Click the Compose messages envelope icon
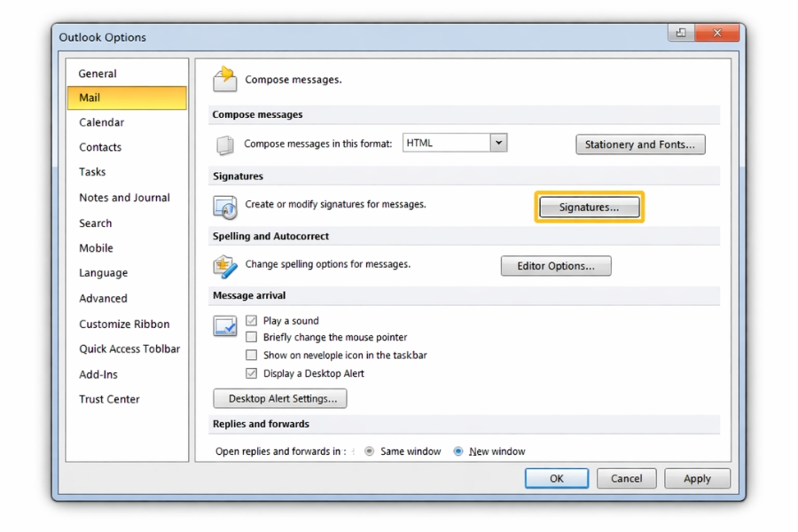Screen dimensions: 798x532 coord(225,79)
